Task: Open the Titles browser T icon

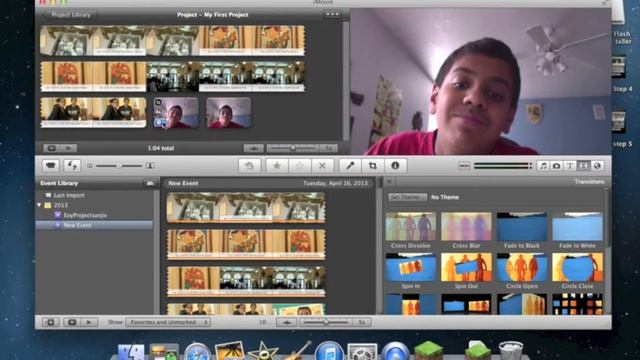Action: click(570, 166)
